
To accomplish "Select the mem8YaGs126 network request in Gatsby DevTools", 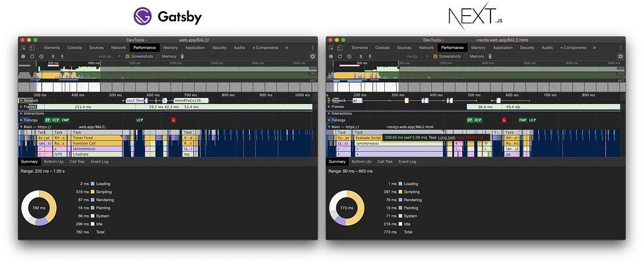I will [191, 100].
